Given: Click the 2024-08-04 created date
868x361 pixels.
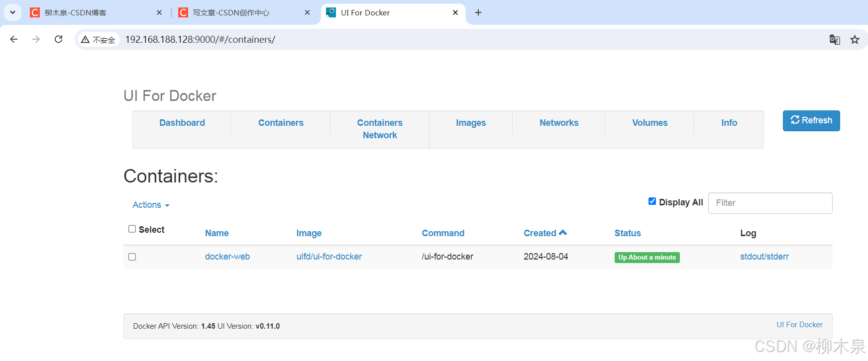Looking at the screenshot, I should point(546,257).
